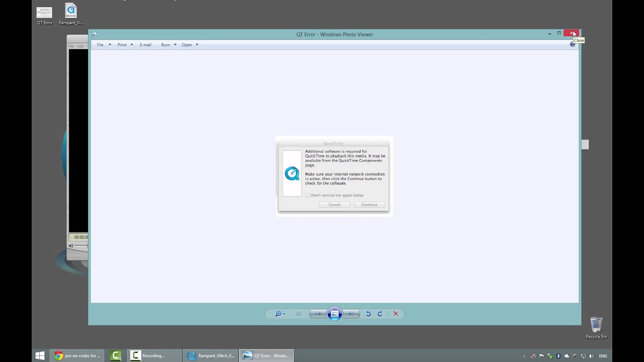Click the QT Error Photo Viewer taskbar button
The image size is (644, 362).
[x=267, y=355]
